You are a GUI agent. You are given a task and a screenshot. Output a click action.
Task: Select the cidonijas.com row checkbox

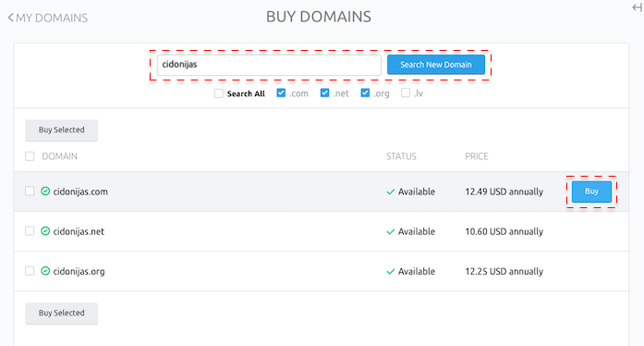[30, 191]
